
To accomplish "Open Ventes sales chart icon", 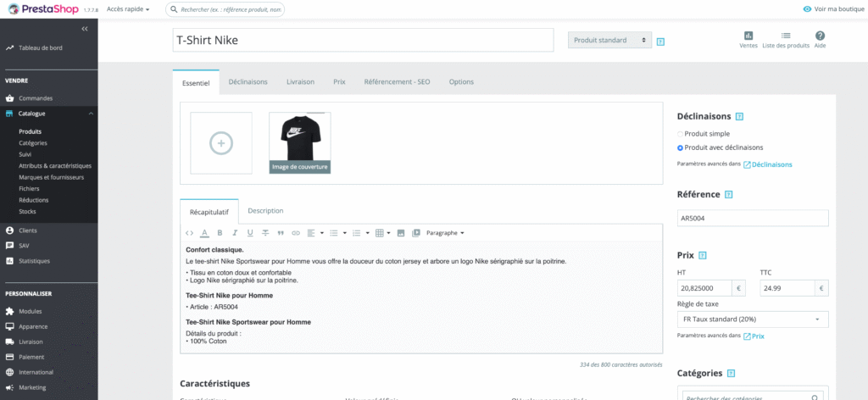I will [748, 40].
